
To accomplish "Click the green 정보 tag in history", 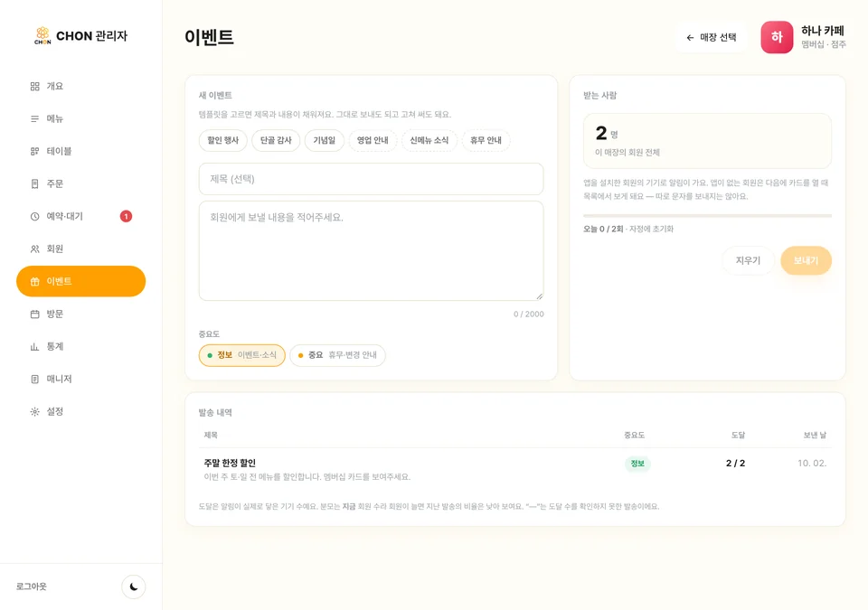I will click(637, 464).
